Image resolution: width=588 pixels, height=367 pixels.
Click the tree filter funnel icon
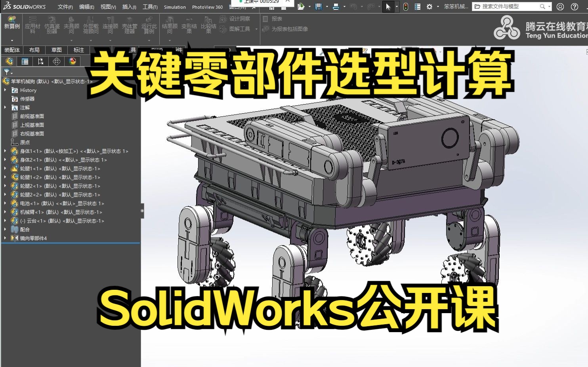(x=7, y=72)
